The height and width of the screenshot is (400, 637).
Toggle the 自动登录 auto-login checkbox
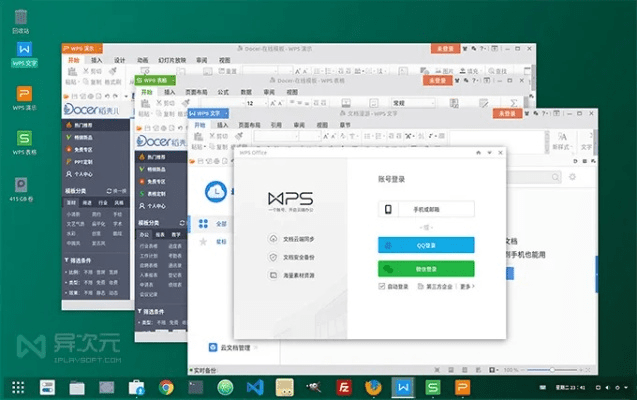(x=382, y=286)
